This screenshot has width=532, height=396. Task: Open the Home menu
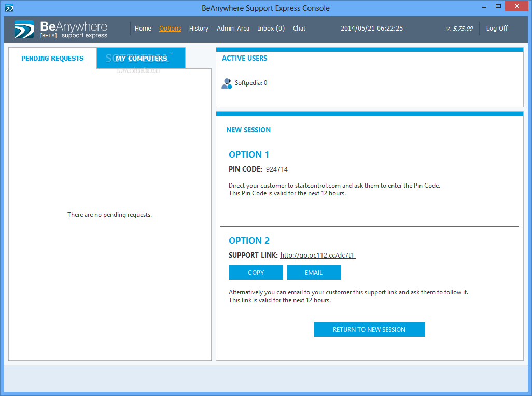pos(143,29)
